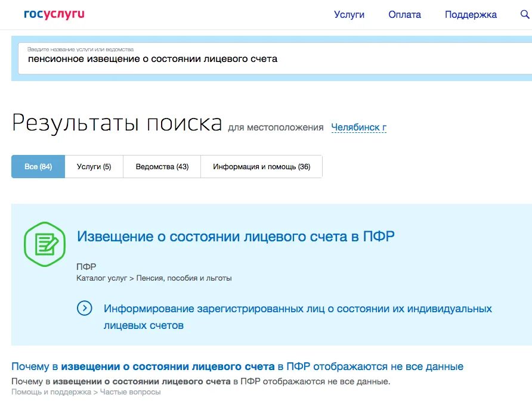
Task: Click the Каталог услуг > Пенсия breadcrumb text
Action: pos(154,278)
